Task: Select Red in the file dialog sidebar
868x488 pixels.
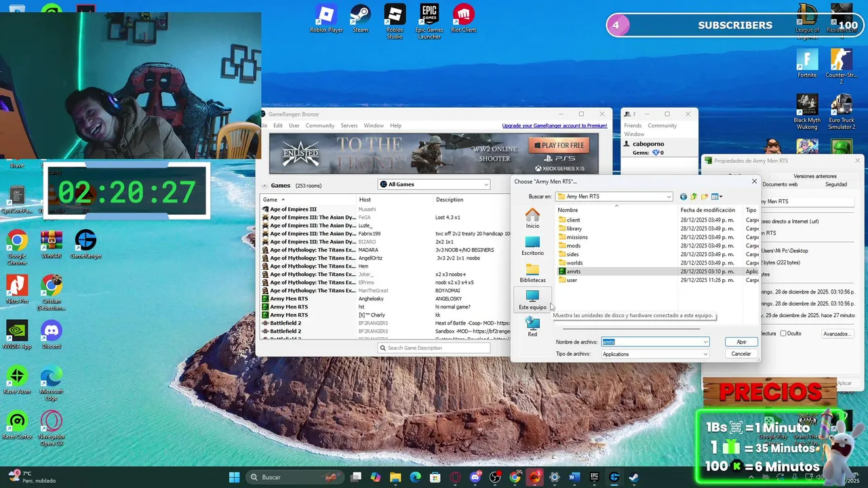Action: click(532, 327)
